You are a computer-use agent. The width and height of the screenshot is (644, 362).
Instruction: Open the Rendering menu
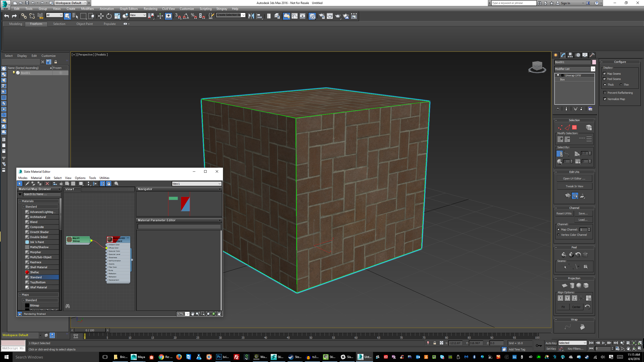tap(150, 9)
